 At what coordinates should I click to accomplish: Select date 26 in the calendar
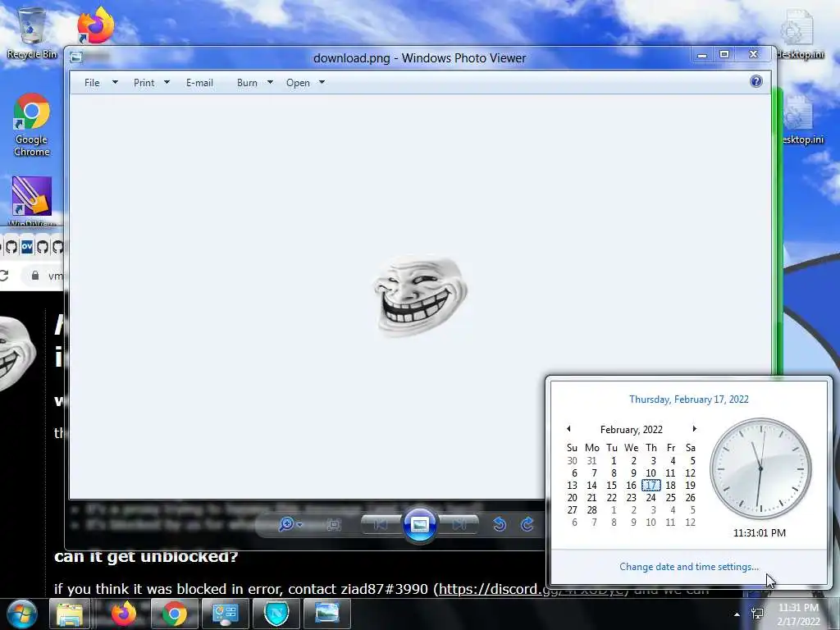coord(690,498)
